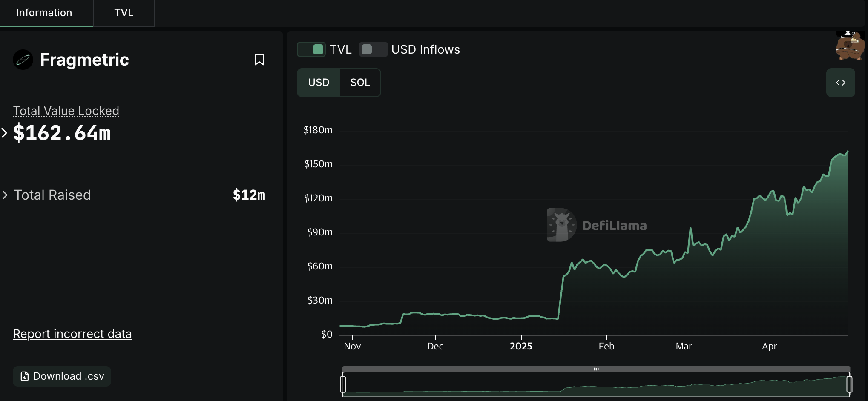Click the $12m Total Raised value
This screenshot has height=401, width=868.
[x=249, y=195]
